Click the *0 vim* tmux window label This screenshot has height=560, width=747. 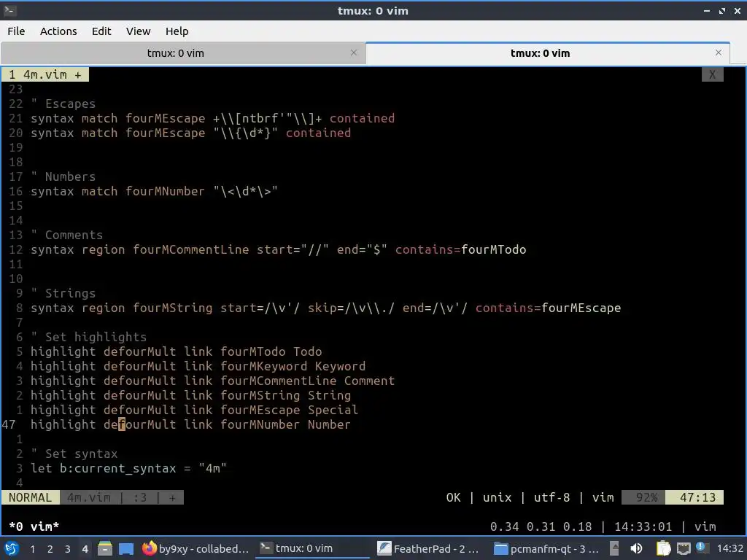tap(34, 526)
